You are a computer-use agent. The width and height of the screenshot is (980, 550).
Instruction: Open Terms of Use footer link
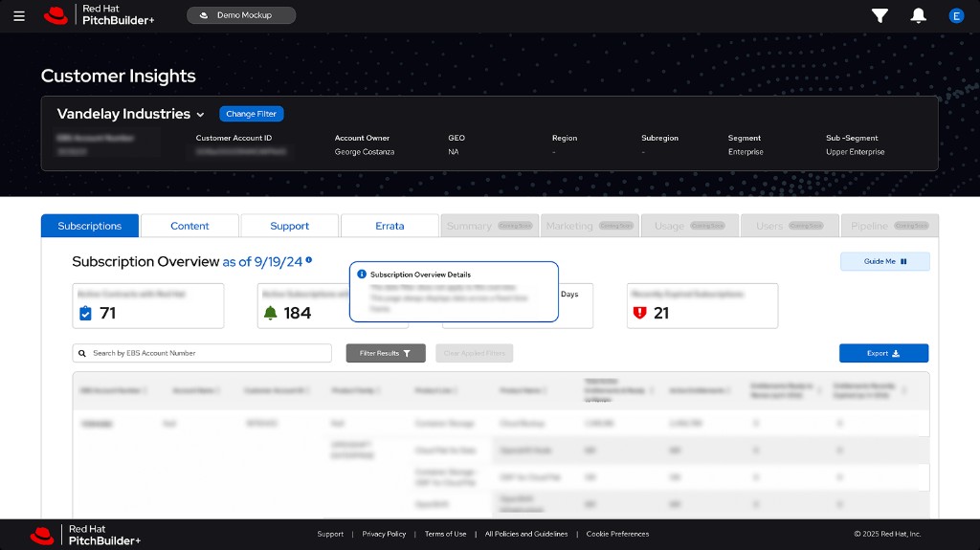(x=445, y=534)
